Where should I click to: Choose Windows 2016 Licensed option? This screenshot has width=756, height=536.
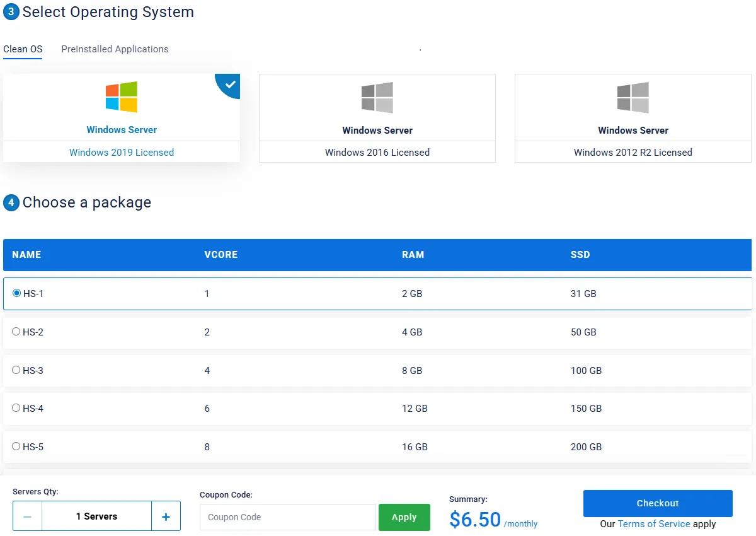377,152
